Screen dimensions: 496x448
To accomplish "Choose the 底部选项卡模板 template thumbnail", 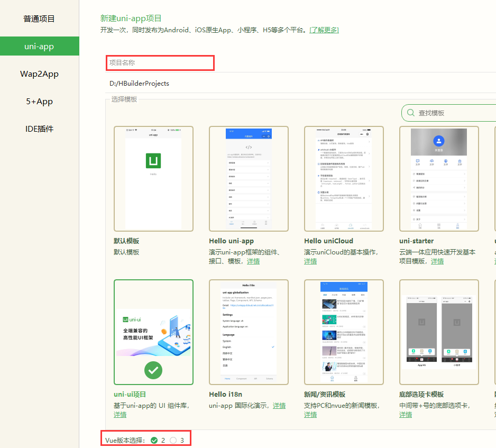I will tap(439, 332).
